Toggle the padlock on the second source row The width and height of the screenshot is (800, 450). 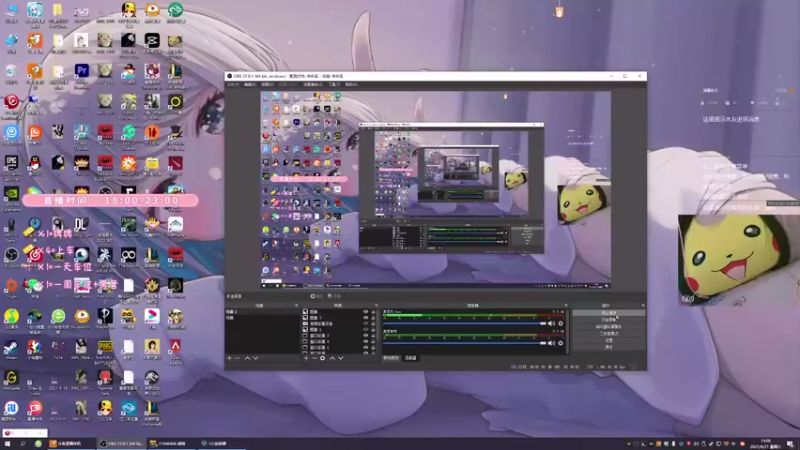pyautogui.click(x=373, y=317)
